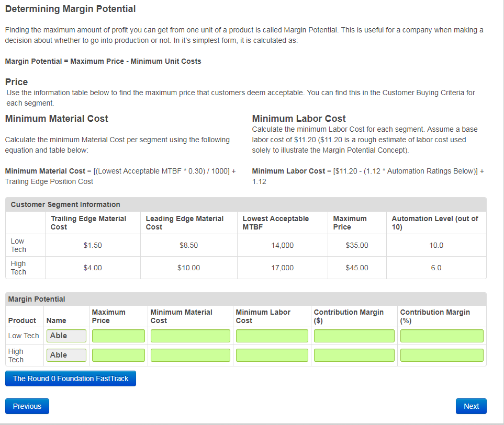504x425 pixels.
Task: Click the High Tech Name field showing Able
Action: point(66,355)
